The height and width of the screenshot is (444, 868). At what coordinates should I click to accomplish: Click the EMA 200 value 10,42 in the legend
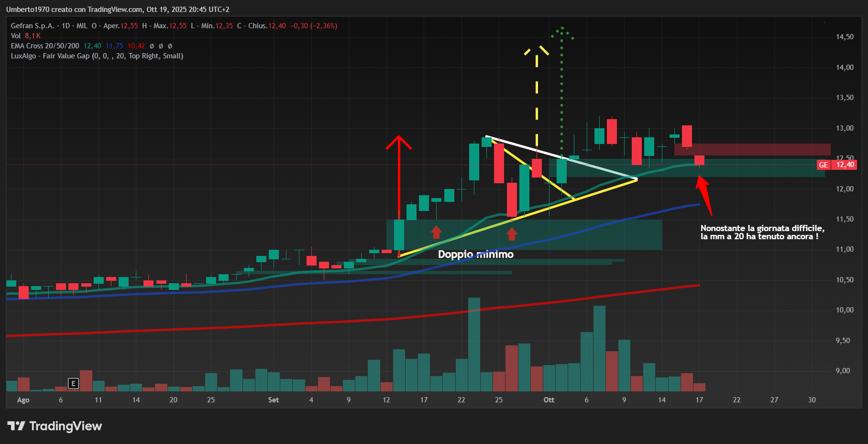136,46
